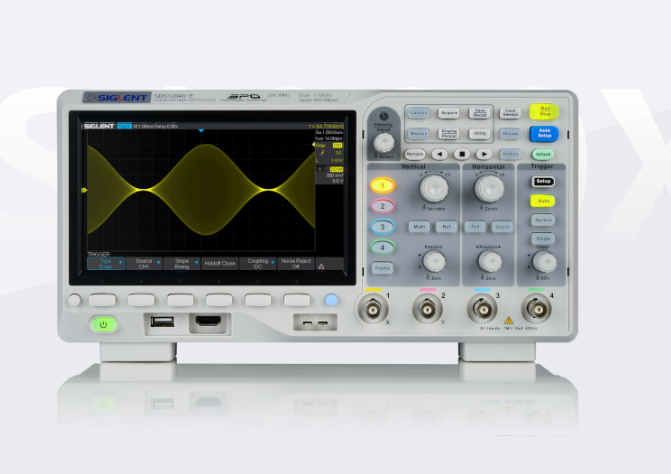Open the Type Edge menu option

(106, 264)
